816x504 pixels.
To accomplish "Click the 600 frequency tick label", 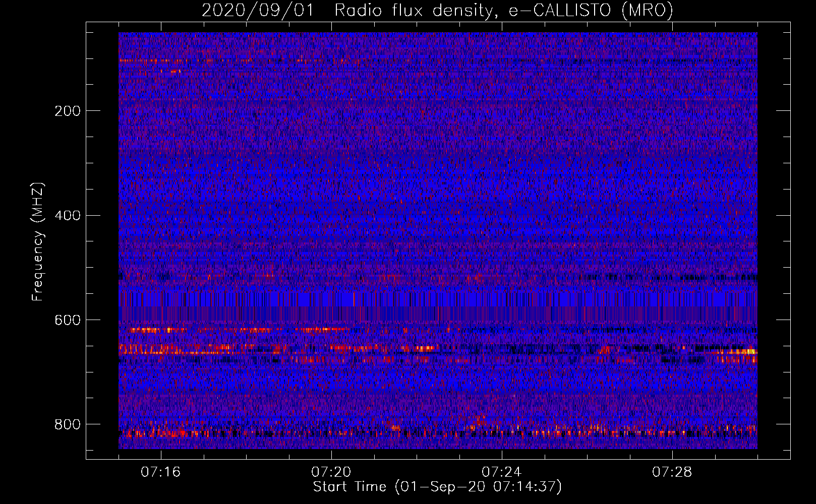I will (x=68, y=320).
